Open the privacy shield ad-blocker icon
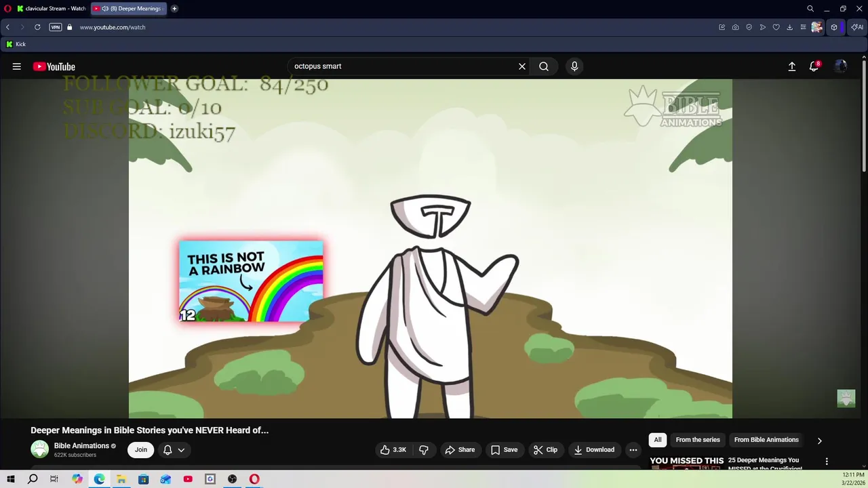This screenshot has height=488, width=868. (749, 27)
